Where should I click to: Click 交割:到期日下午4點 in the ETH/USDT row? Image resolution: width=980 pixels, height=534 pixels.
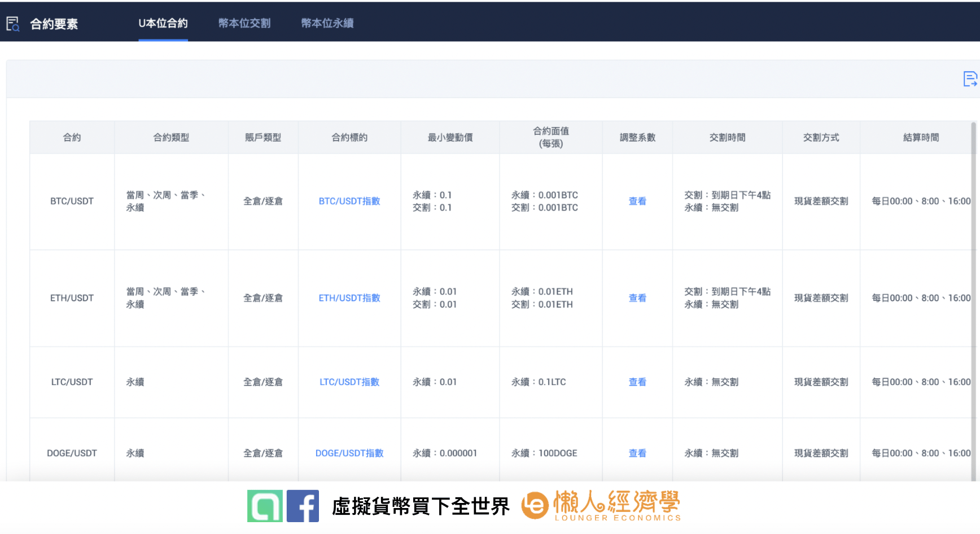727,292
